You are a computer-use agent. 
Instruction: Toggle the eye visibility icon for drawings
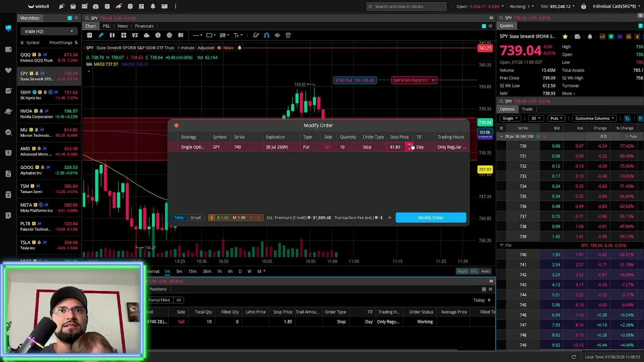coord(277,35)
